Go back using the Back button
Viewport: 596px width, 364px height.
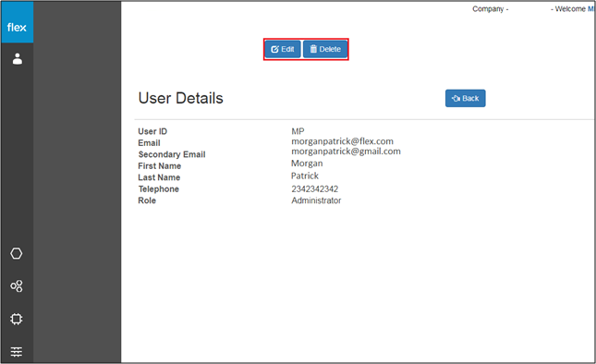point(465,99)
